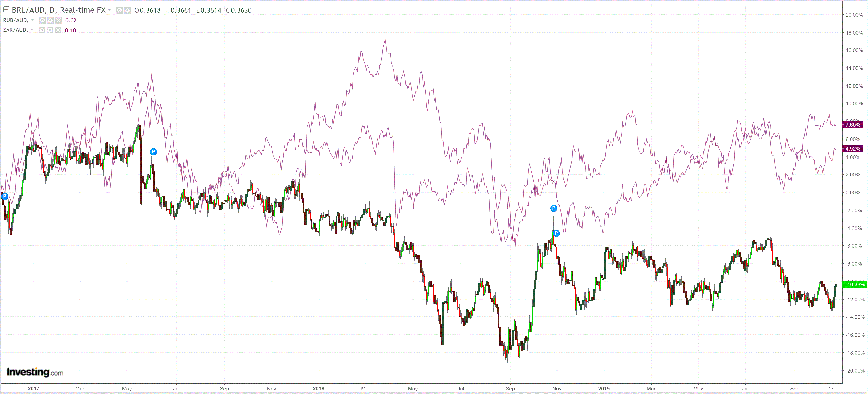Click the green -10.33% price label
The image size is (868, 394).
click(855, 284)
